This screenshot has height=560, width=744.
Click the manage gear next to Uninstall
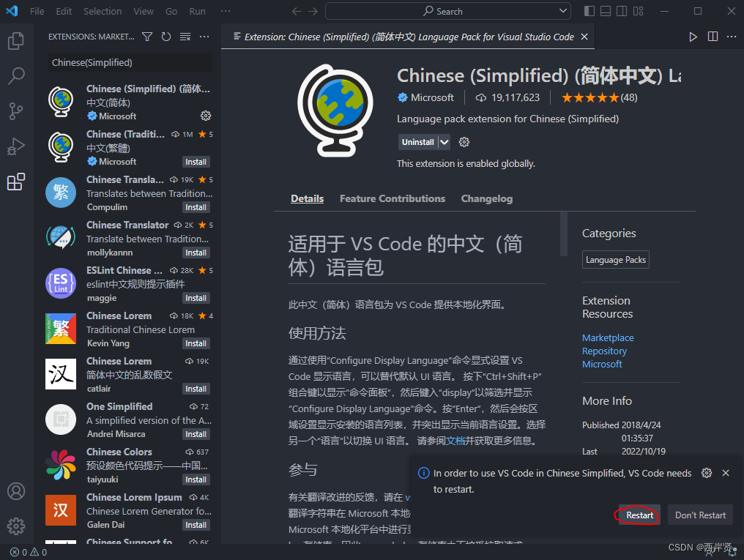point(464,142)
